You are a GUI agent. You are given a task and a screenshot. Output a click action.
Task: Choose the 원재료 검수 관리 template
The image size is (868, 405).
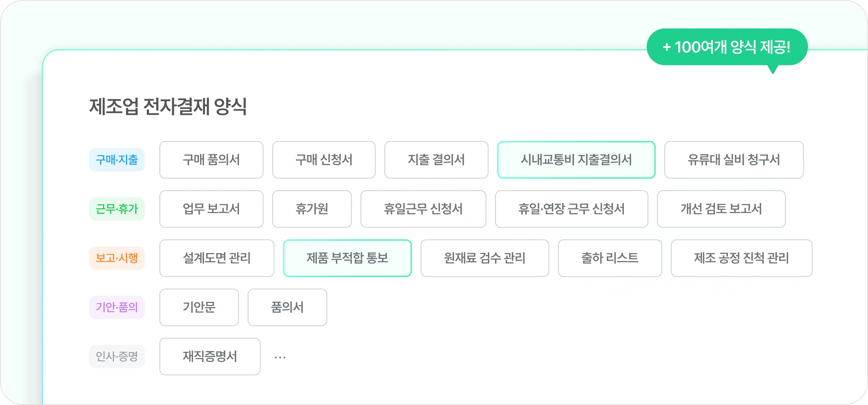[485, 258]
